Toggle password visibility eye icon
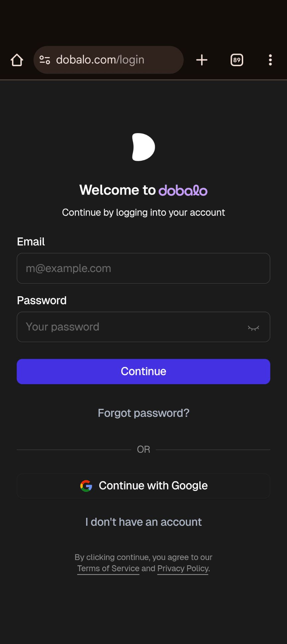The image size is (287, 644). tap(253, 327)
